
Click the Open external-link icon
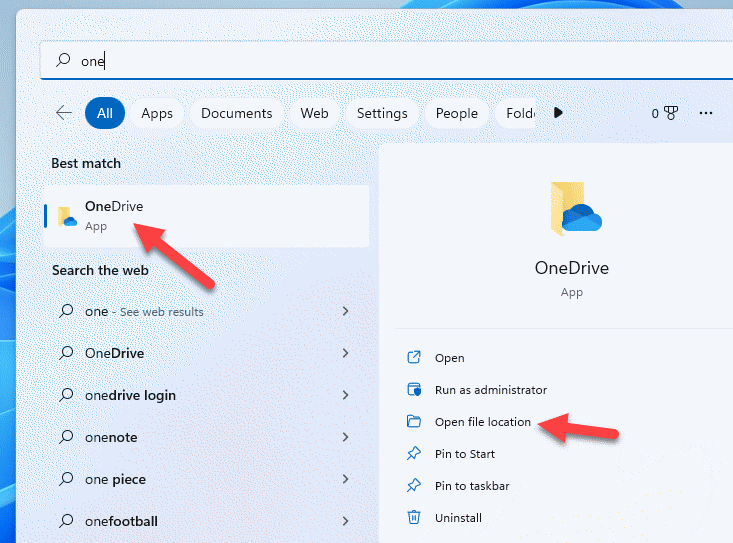click(414, 357)
